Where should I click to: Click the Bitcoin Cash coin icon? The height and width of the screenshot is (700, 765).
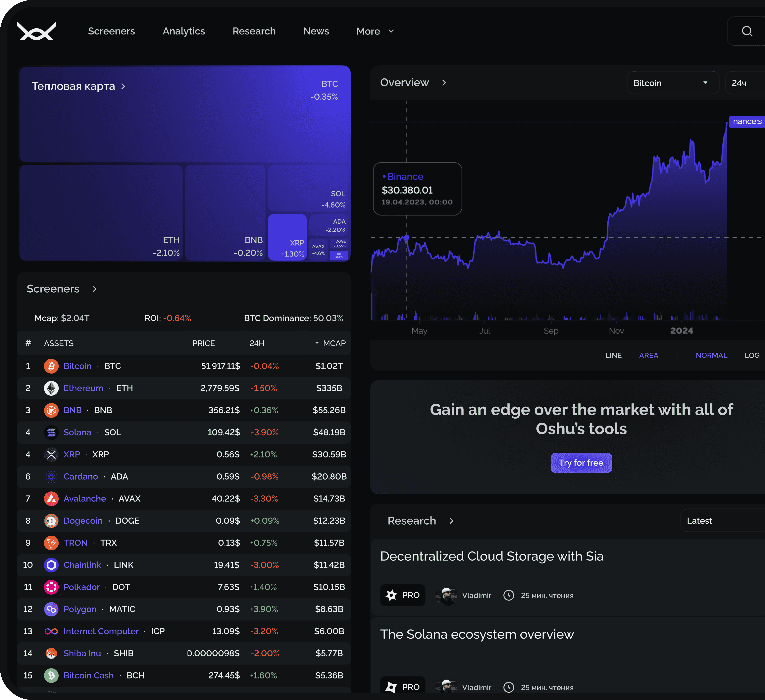pyautogui.click(x=51, y=675)
